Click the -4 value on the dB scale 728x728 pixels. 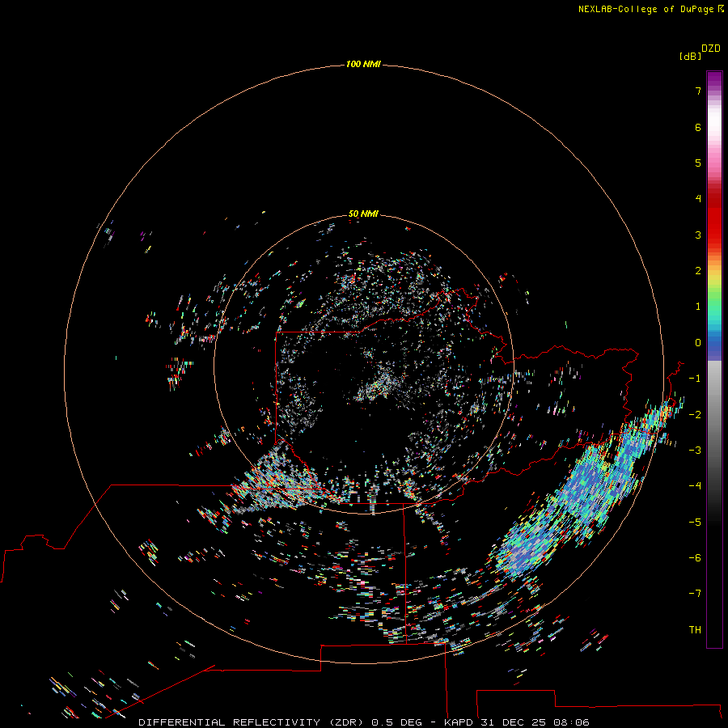pos(695,485)
